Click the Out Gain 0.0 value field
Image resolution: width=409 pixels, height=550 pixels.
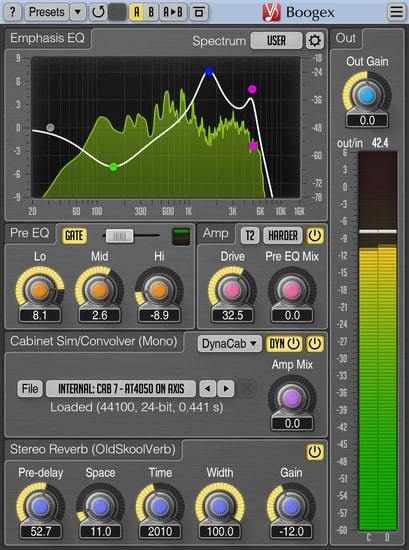(367, 121)
